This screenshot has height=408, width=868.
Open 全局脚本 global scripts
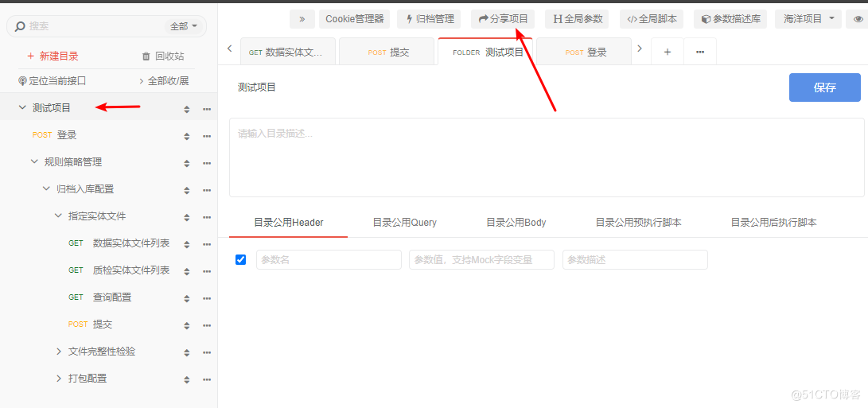652,19
